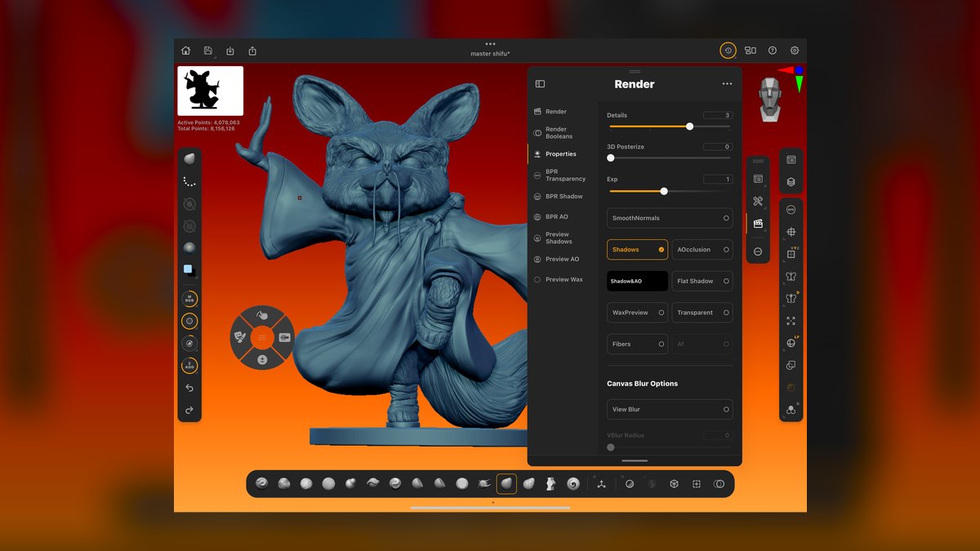Screen dimensions: 980x551
Task: Open the Render section in the panel sidebar
Action: tap(556, 111)
